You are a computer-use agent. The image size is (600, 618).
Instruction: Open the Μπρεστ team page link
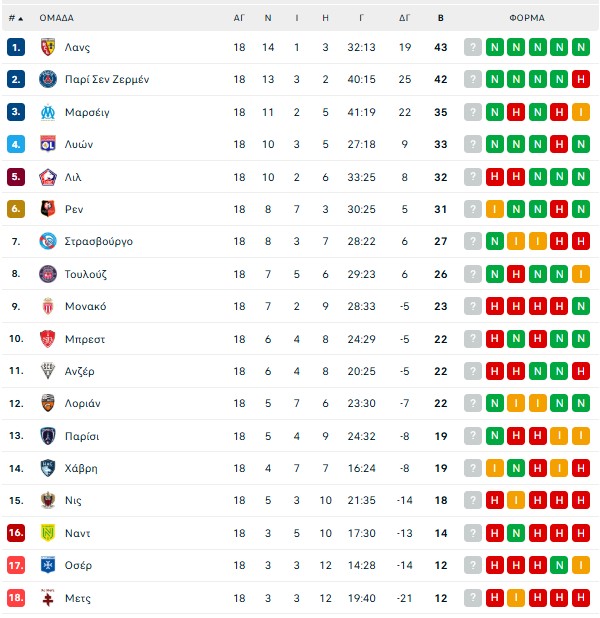pyautogui.click(x=86, y=339)
